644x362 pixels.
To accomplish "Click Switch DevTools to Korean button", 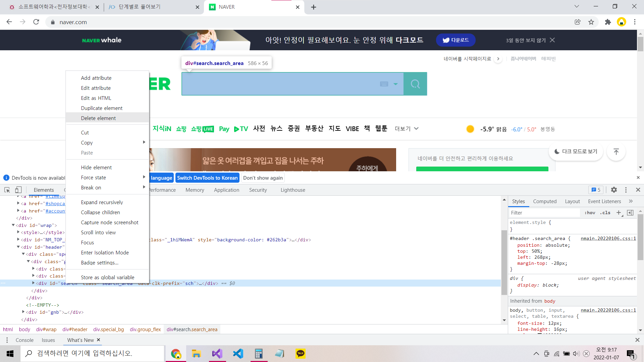I will pyautogui.click(x=207, y=178).
